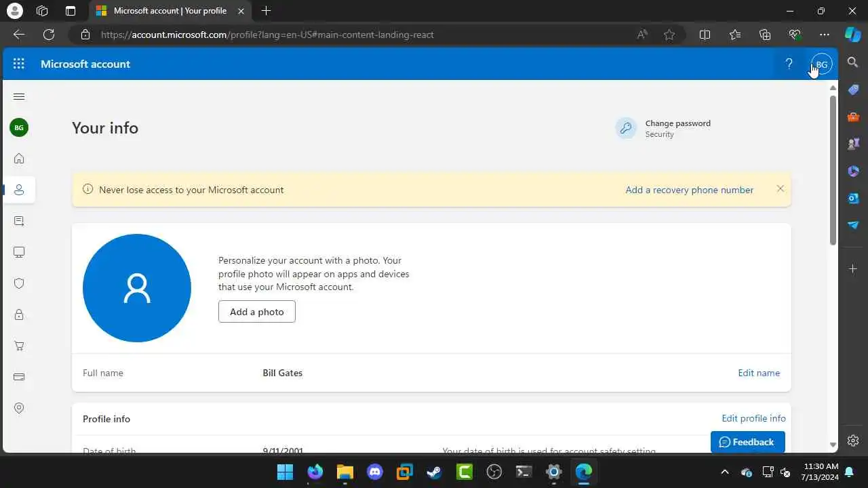Open the Edge profile icon in title bar
868x488 pixels.
(x=14, y=11)
